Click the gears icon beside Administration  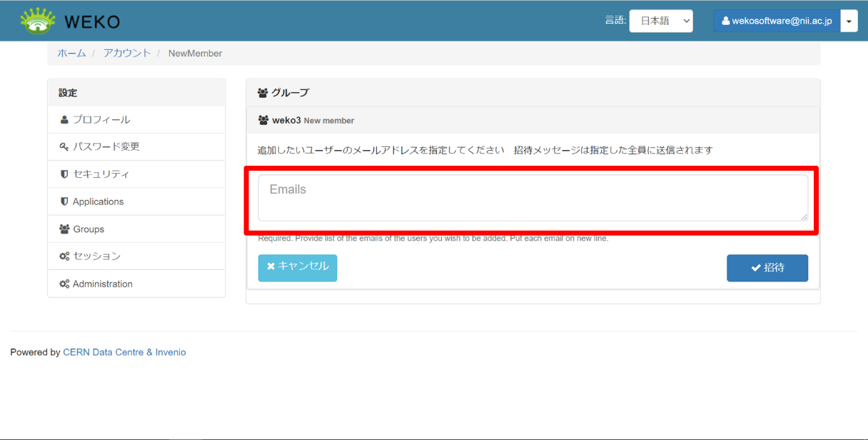[64, 284]
